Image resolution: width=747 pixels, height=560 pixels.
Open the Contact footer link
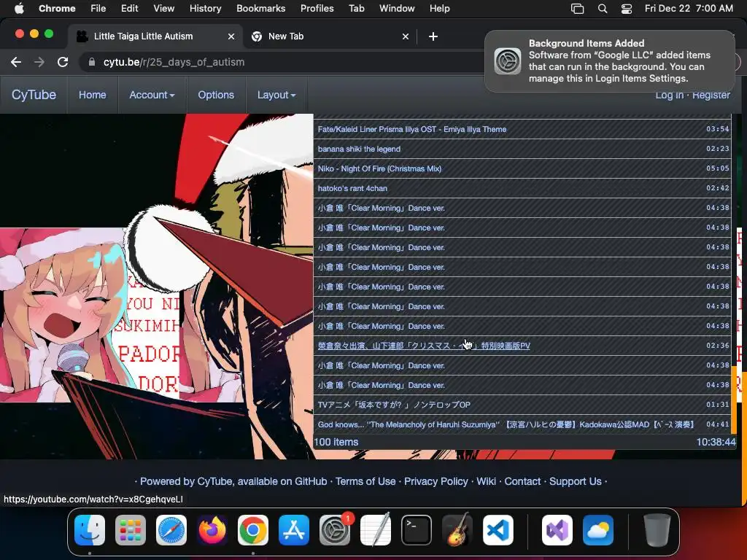click(522, 481)
